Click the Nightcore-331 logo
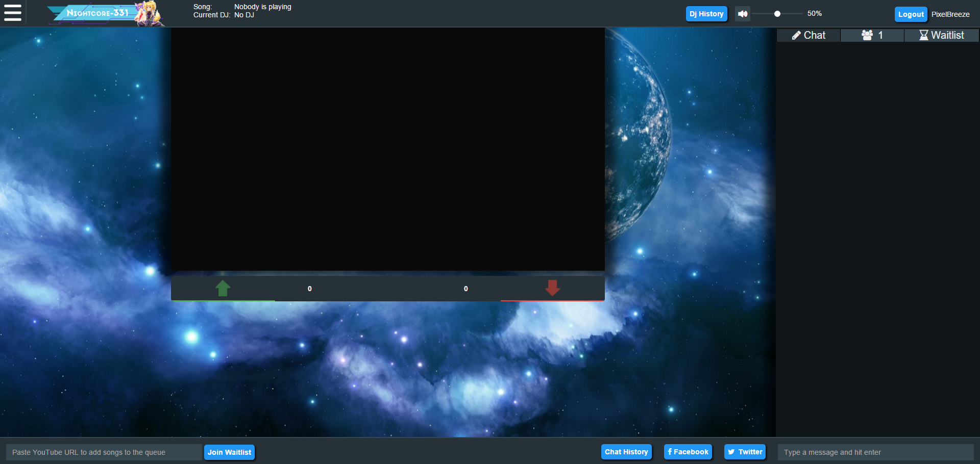The height and width of the screenshot is (464, 980). [102, 13]
